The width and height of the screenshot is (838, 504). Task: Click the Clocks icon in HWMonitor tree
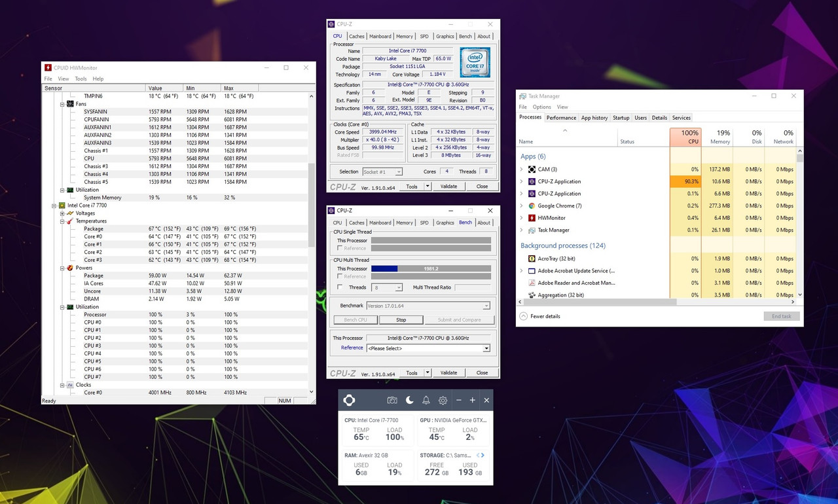tap(70, 385)
